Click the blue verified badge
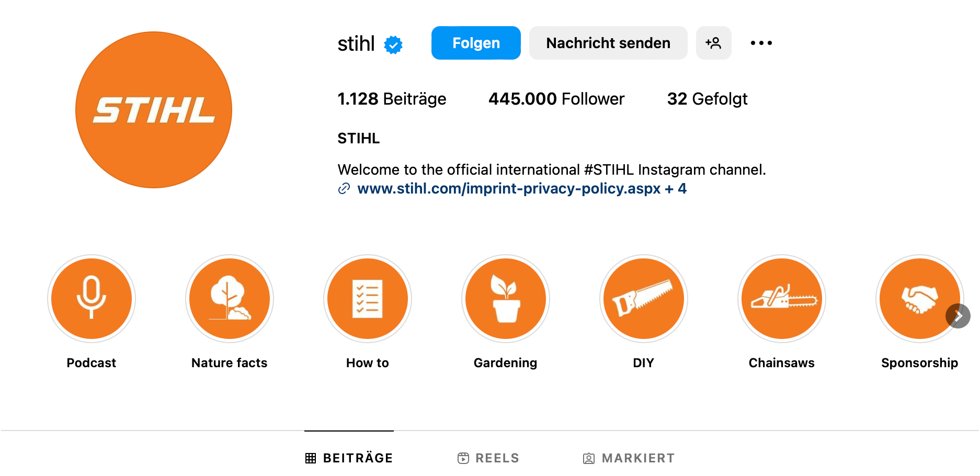The width and height of the screenshot is (980, 476). click(393, 44)
